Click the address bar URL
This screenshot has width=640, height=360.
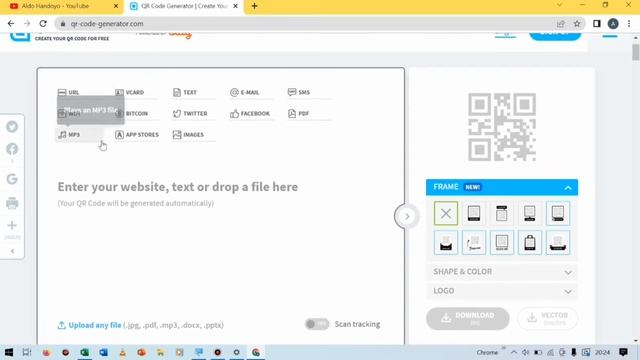pos(107,24)
